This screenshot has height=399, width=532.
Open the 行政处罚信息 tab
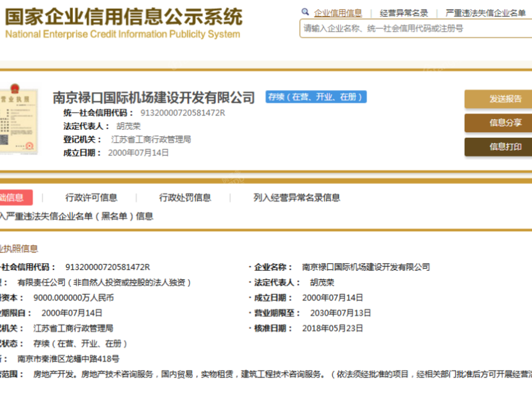(x=185, y=198)
